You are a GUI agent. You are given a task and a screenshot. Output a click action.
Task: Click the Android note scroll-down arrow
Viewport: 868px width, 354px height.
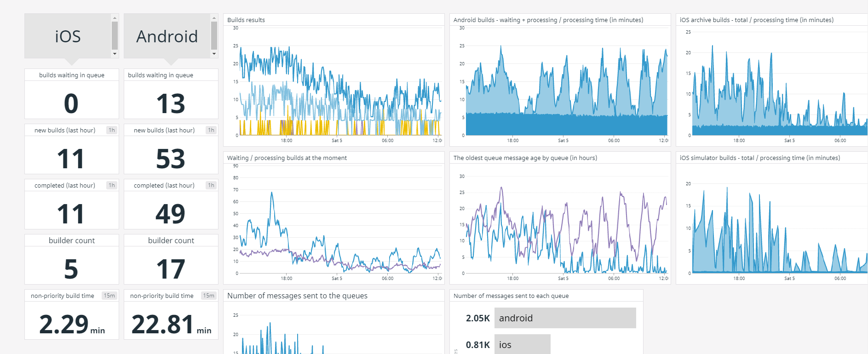click(214, 54)
